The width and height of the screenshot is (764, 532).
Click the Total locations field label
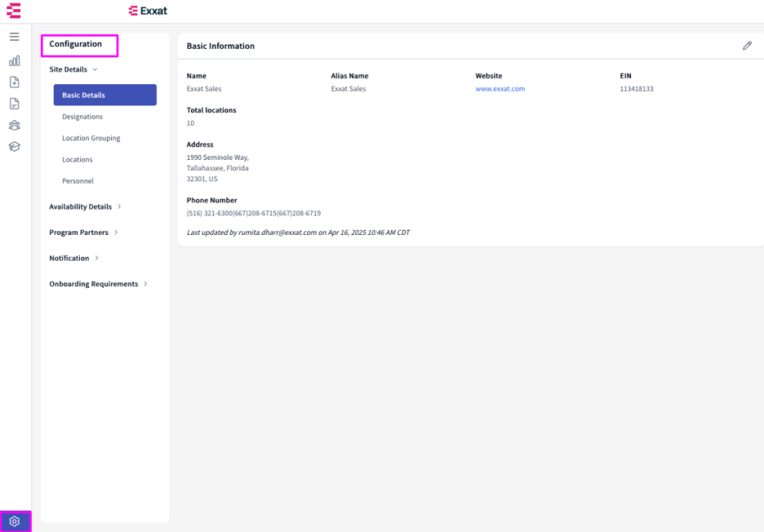[x=211, y=110]
